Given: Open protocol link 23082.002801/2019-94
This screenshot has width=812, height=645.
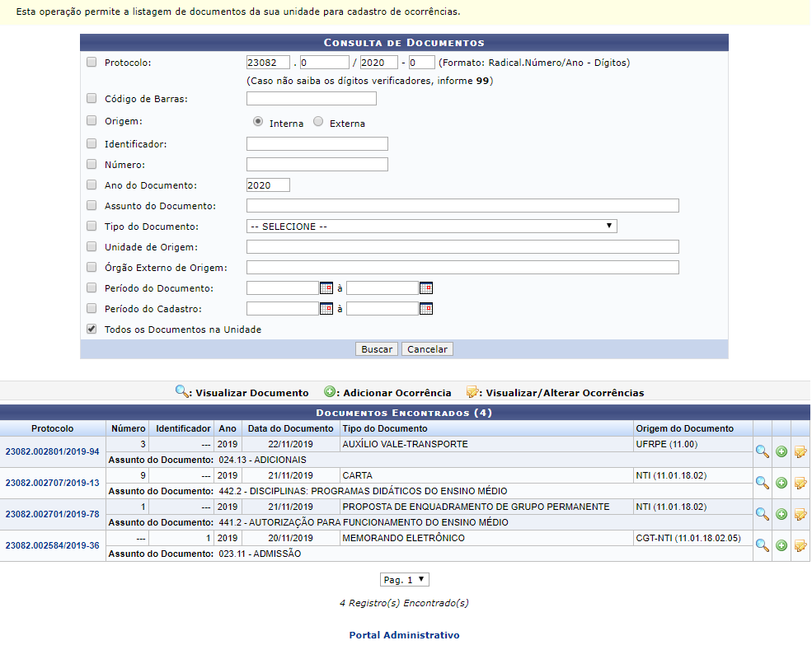Looking at the screenshot, I should 52,451.
